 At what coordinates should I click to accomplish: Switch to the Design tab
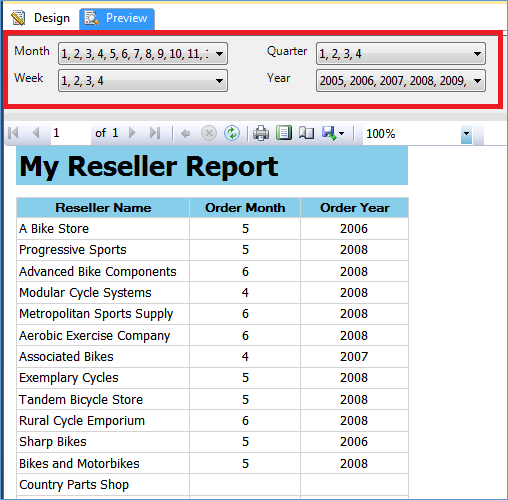coord(41,18)
